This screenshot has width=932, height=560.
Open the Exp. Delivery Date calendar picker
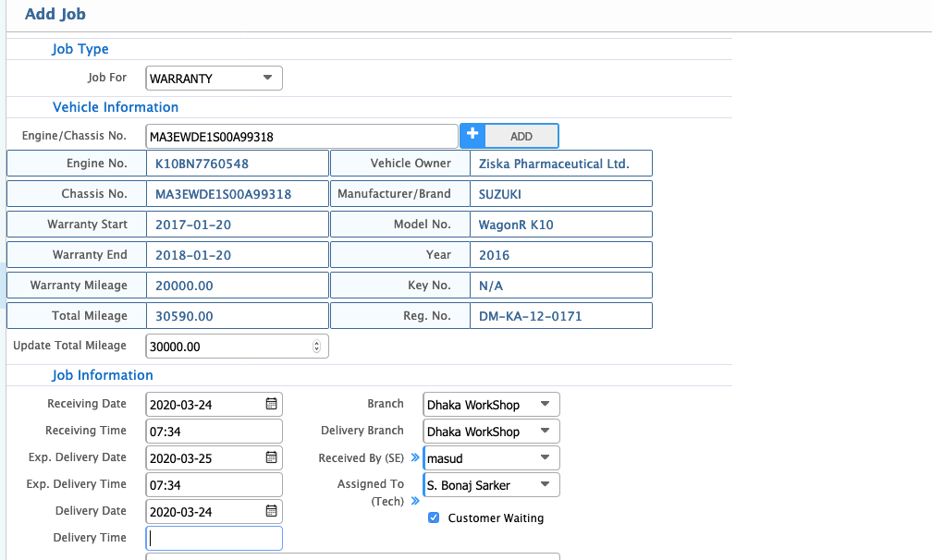271,457
